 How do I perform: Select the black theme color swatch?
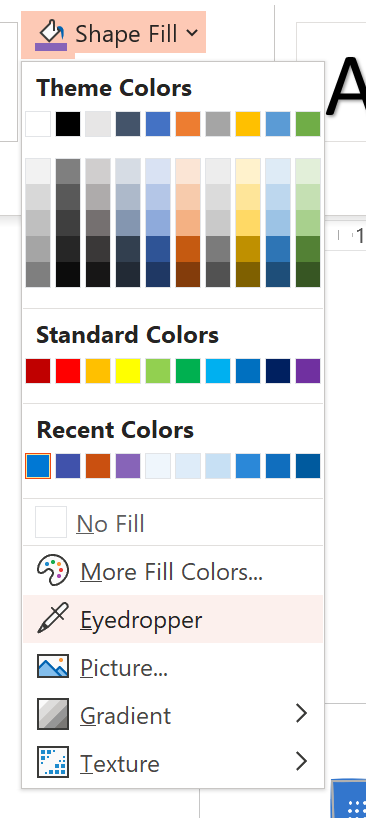pyautogui.click(x=68, y=124)
